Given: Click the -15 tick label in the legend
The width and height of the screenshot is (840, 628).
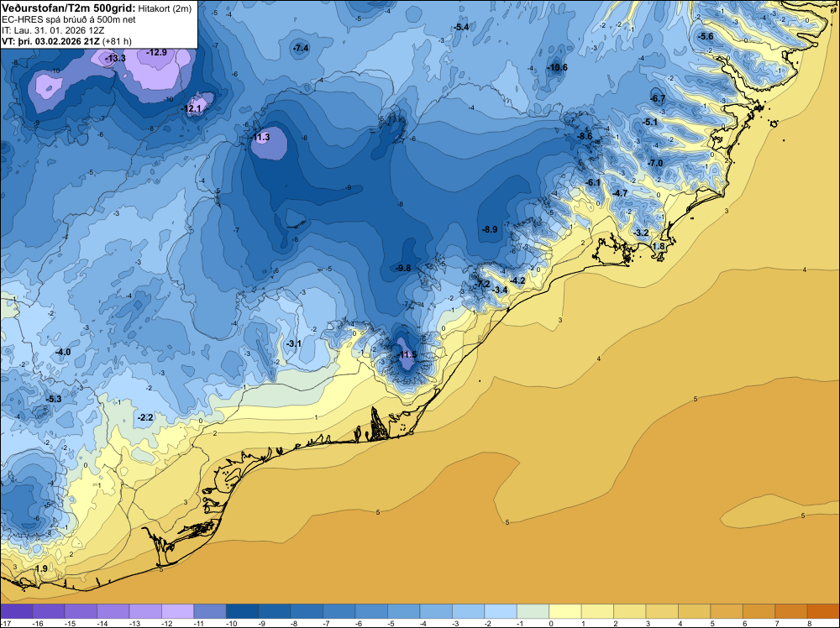Looking at the screenshot, I should coord(70,623).
